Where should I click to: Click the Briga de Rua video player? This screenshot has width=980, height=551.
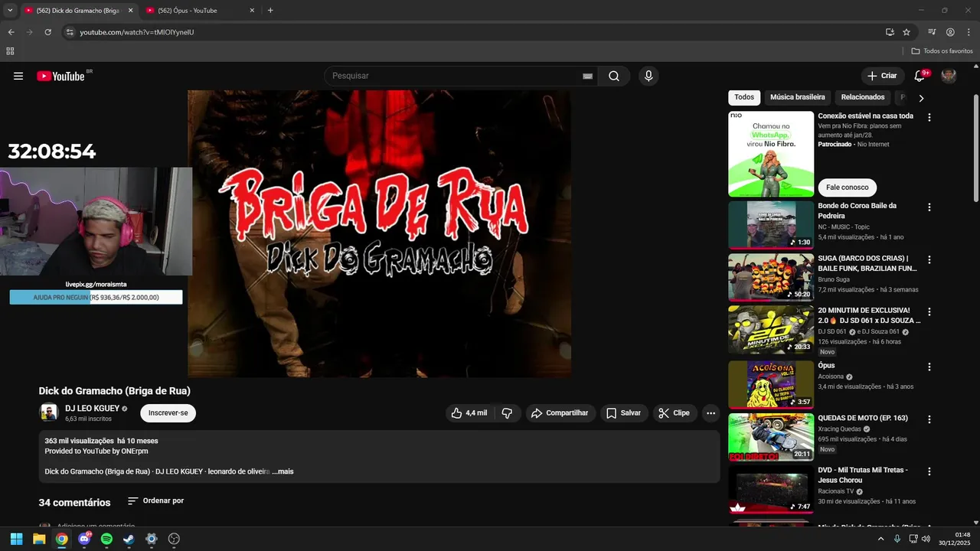click(379, 233)
